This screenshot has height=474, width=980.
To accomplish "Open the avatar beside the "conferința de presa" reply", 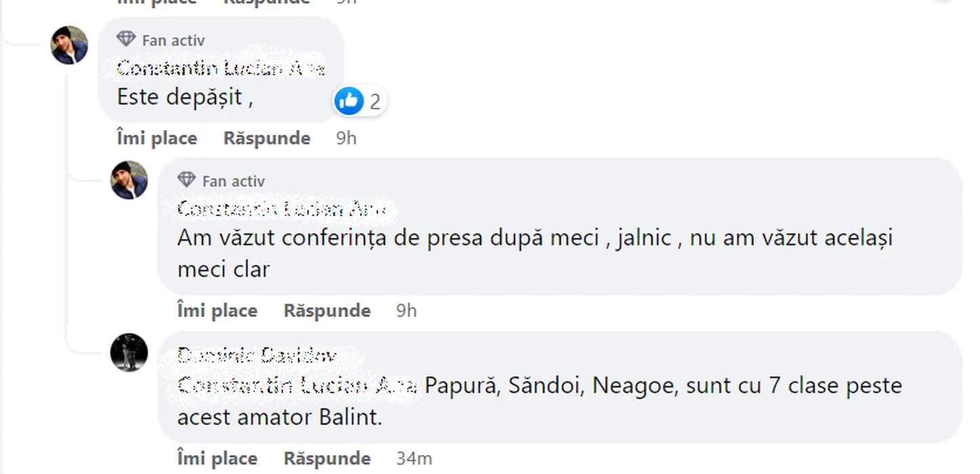I will (x=129, y=180).
